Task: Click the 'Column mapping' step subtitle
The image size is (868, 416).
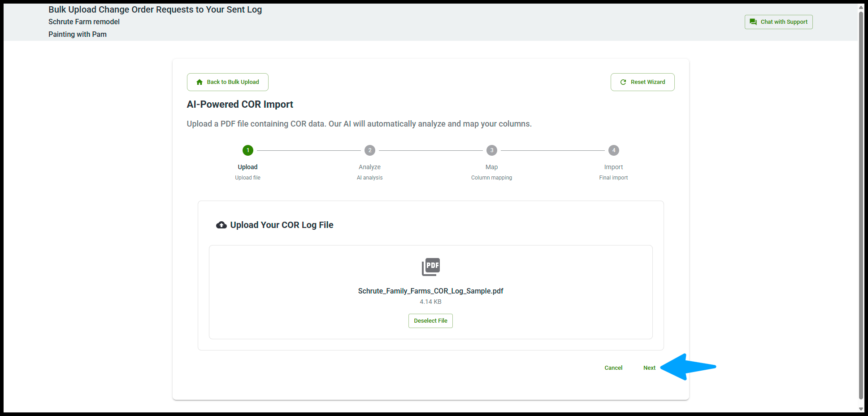Action: (491, 178)
